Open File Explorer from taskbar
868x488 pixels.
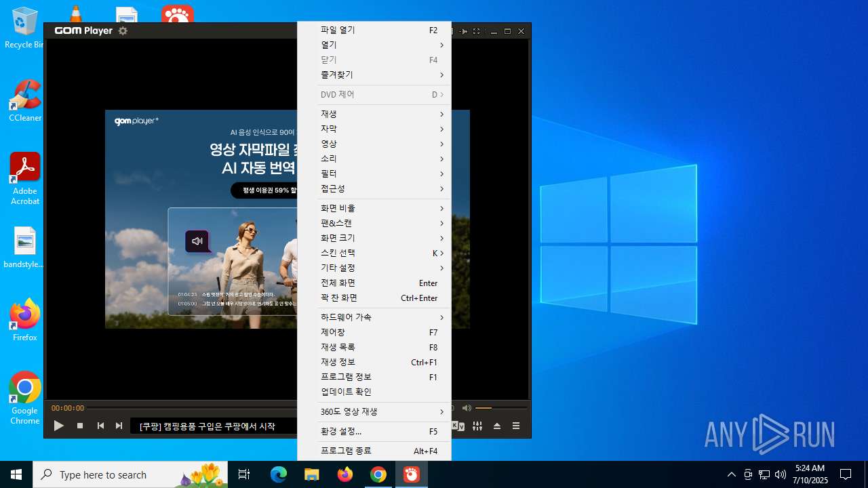[312, 474]
